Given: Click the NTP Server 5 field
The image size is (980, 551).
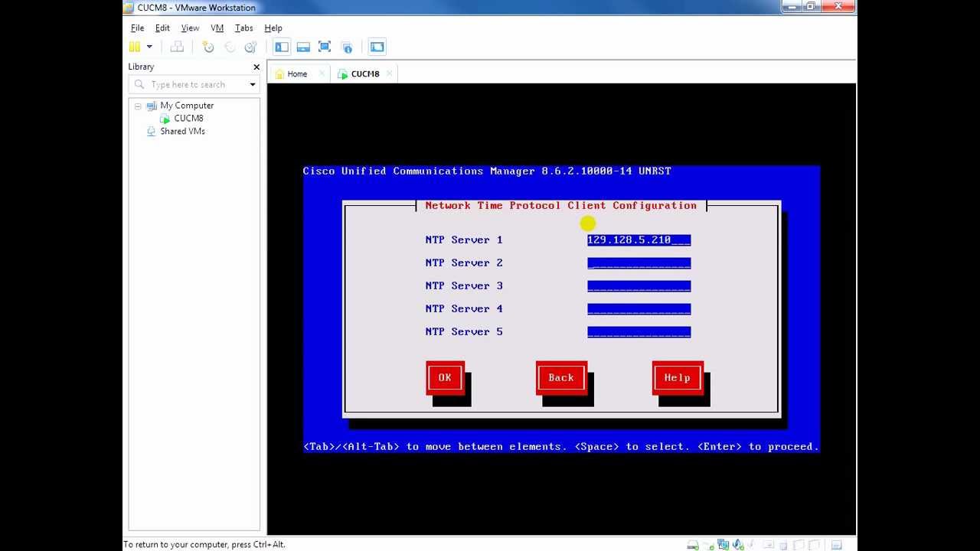Looking at the screenshot, I should click(x=639, y=331).
